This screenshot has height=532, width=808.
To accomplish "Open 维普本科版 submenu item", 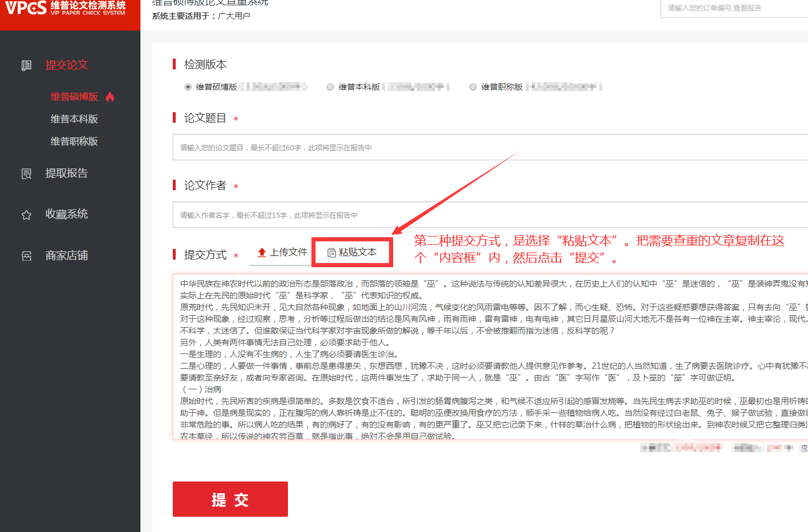I will (74, 119).
